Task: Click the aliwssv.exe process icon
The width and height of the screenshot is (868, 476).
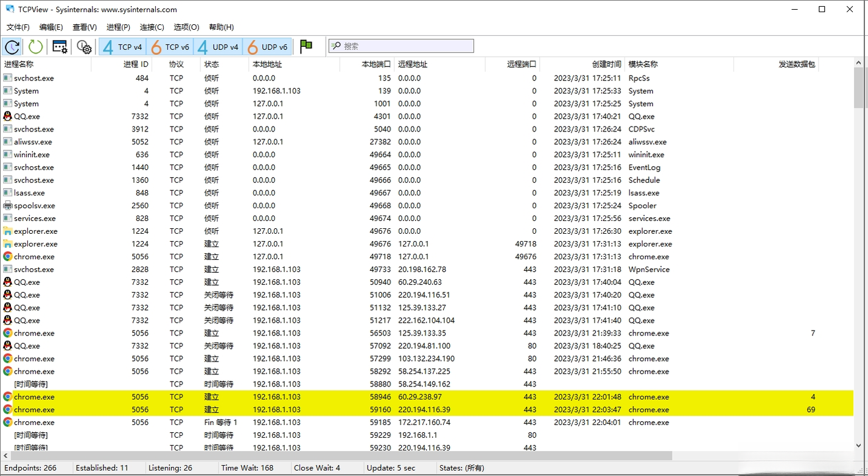Action: [7, 142]
